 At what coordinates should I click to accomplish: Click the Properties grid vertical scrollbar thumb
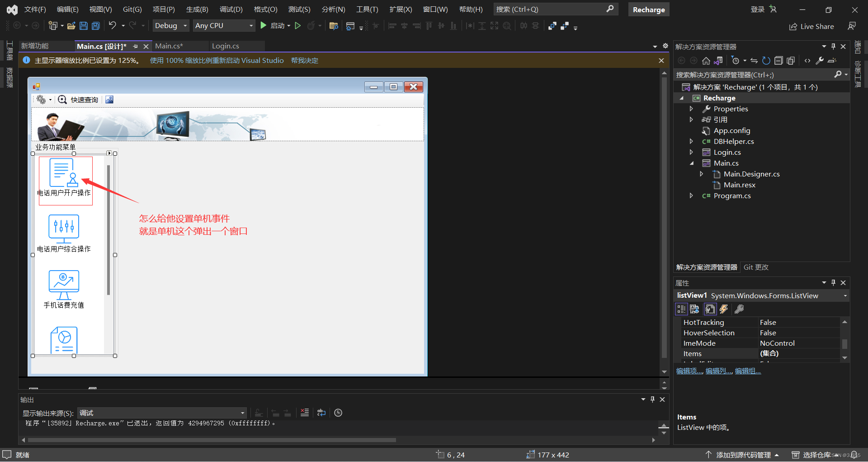[844, 343]
